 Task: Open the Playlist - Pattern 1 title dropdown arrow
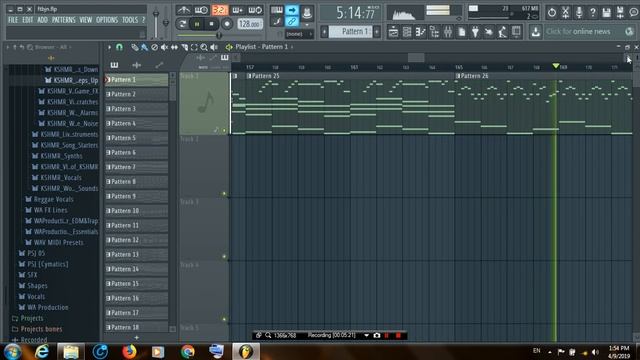[292, 47]
